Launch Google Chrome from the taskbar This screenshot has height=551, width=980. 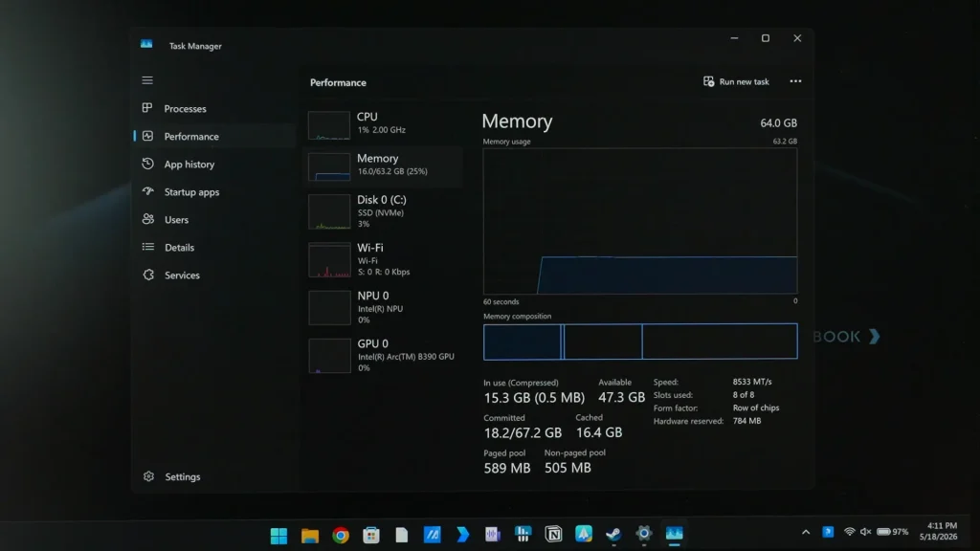pyautogui.click(x=341, y=536)
